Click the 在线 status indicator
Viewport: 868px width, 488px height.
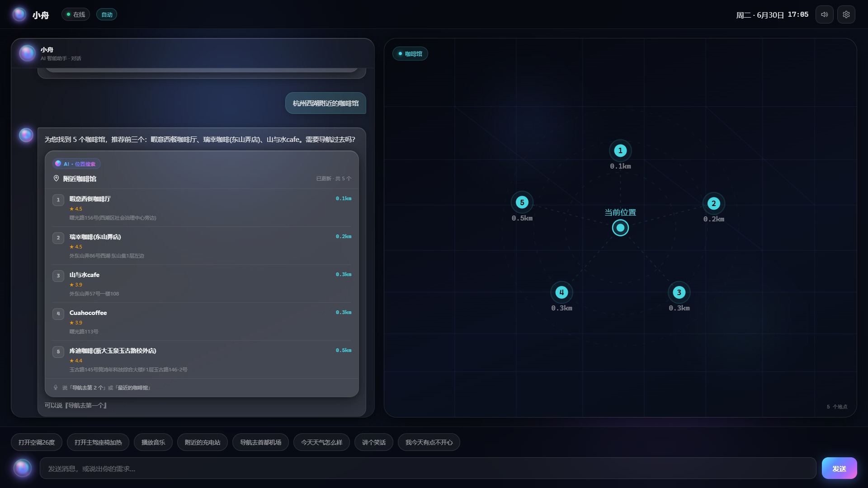(75, 14)
